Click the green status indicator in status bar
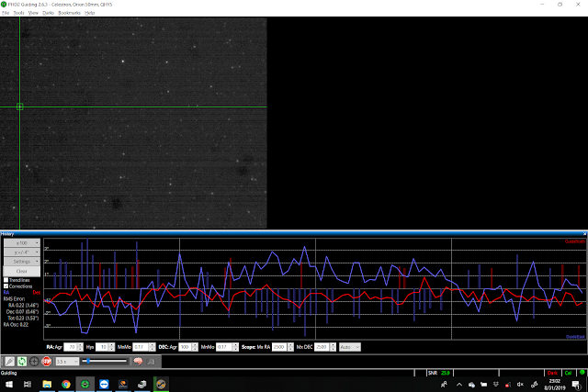This screenshot has width=588, height=392. 582,373
